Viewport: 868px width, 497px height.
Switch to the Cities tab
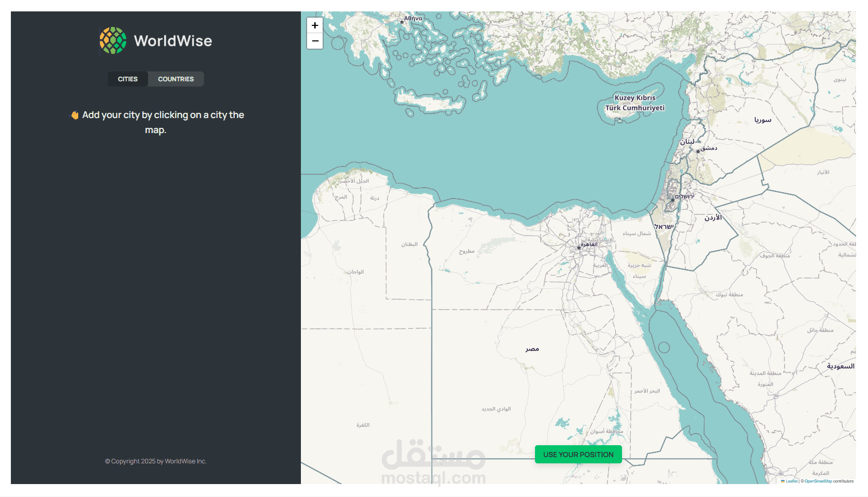(128, 79)
